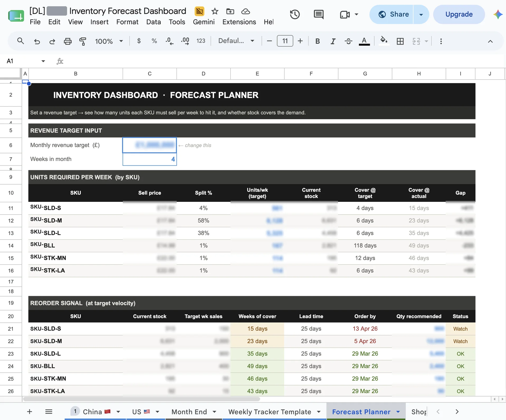The image size is (506, 420).
Task: Open the Forecast Planner tab dropdown arrow
Action: [398, 412]
